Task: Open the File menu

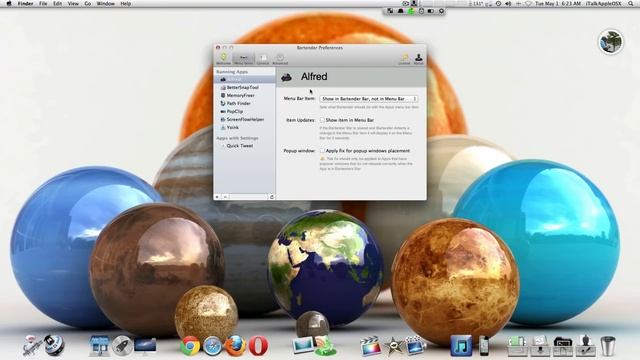Action: tap(43, 3)
